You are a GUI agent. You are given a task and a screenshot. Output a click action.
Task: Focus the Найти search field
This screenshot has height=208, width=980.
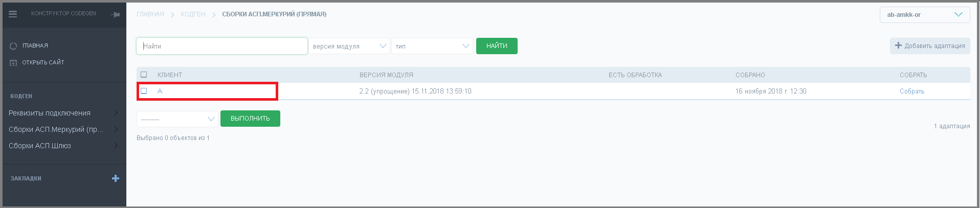click(x=222, y=46)
